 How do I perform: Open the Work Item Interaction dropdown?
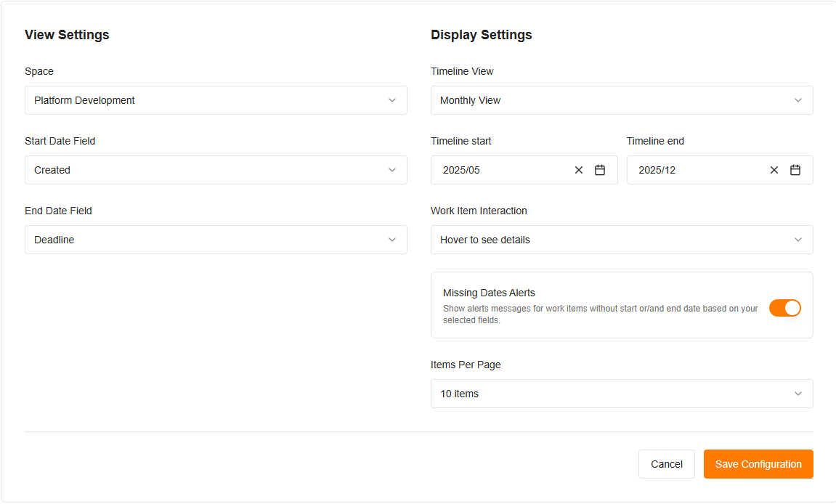[x=622, y=239]
